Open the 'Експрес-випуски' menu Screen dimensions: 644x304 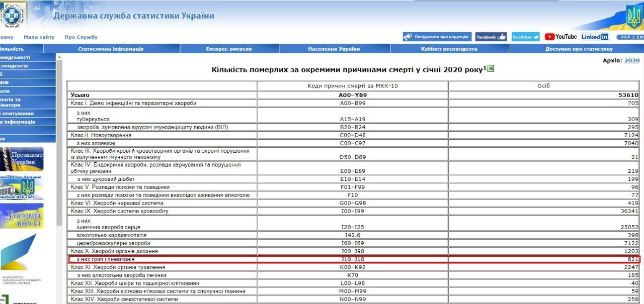coord(229,49)
